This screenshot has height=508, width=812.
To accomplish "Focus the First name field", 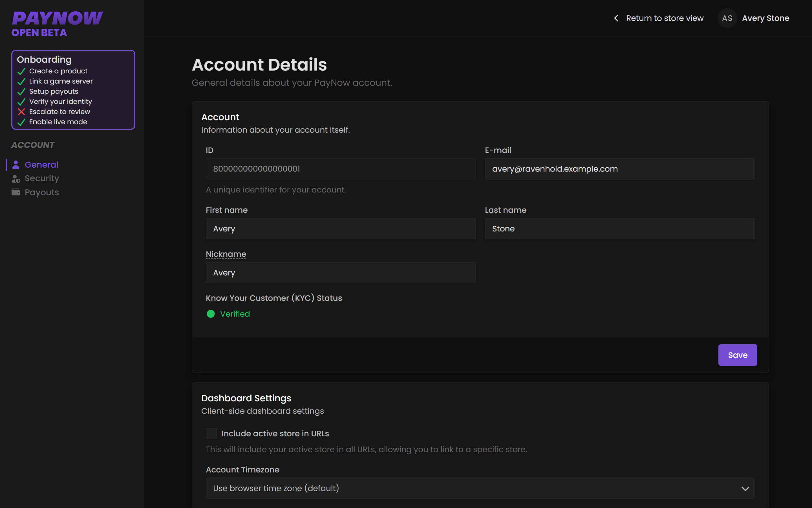I will pos(341,229).
